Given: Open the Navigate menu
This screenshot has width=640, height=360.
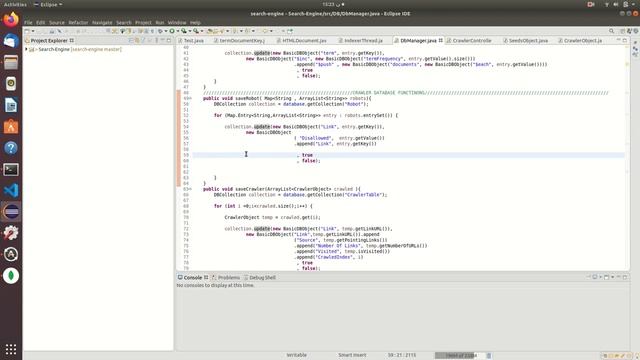Looking at the screenshot, I should click(102, 22).
